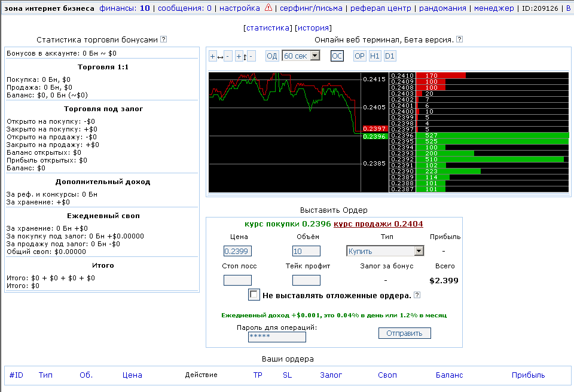Click the horizontal zoom-out minus button
574x392 pixels.
coord(228,56)
